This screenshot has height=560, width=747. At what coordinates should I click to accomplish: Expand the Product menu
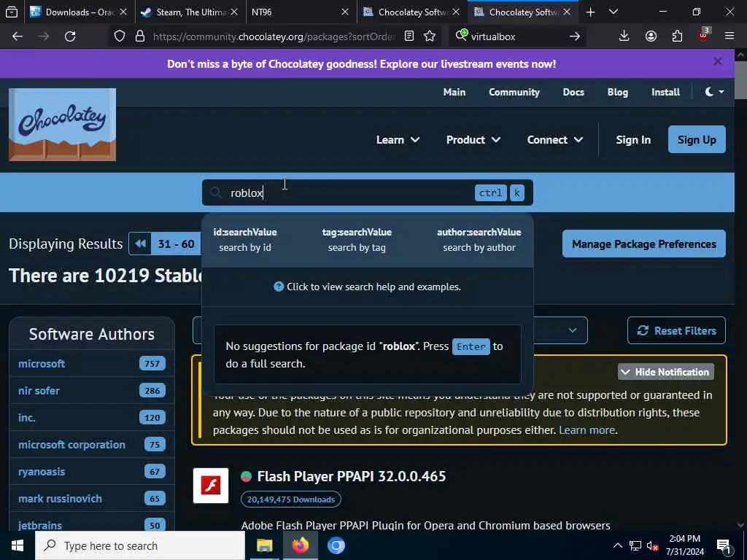(x=473, y=140)
